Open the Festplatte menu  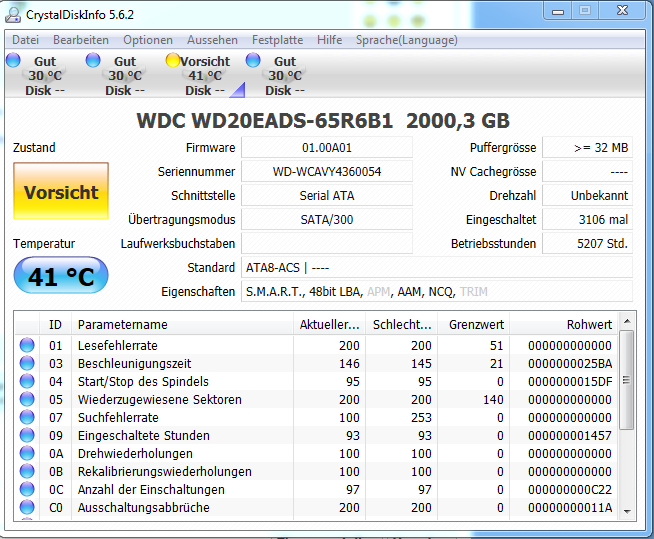[277, 40]
